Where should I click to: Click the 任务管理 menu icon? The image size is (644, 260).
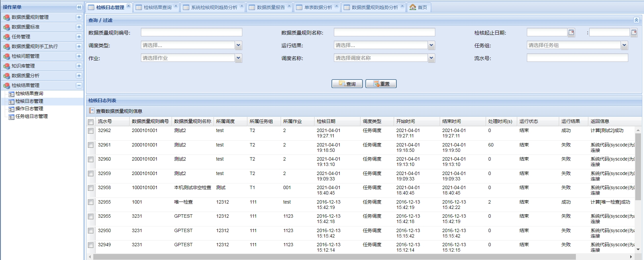pos(7,37)
